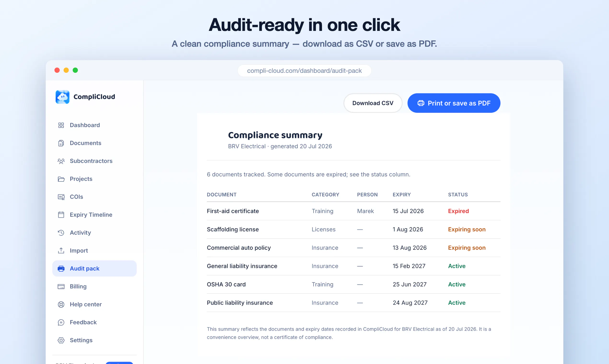Open the COIs sidebar item

94,197
